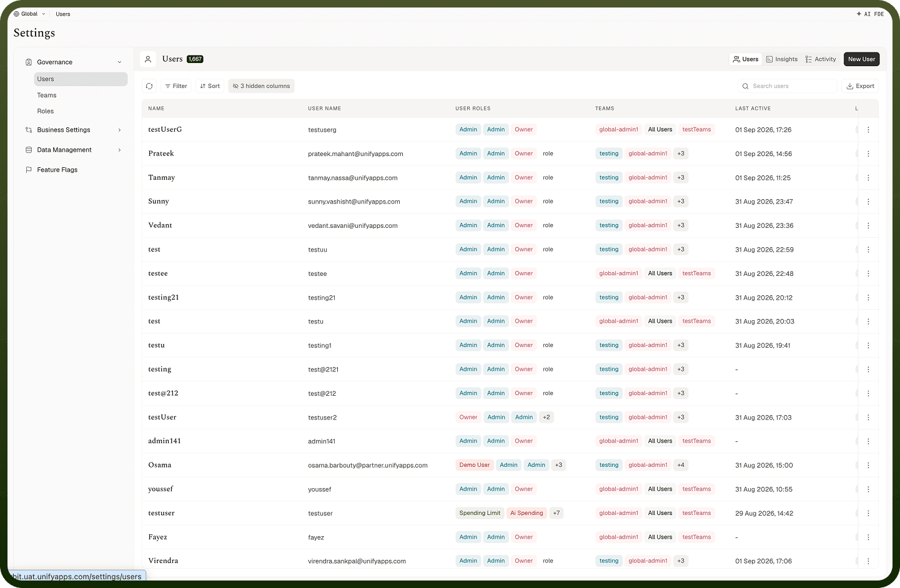
Task: Open three-dot menu for Sunny row
Action: point(868,202)
